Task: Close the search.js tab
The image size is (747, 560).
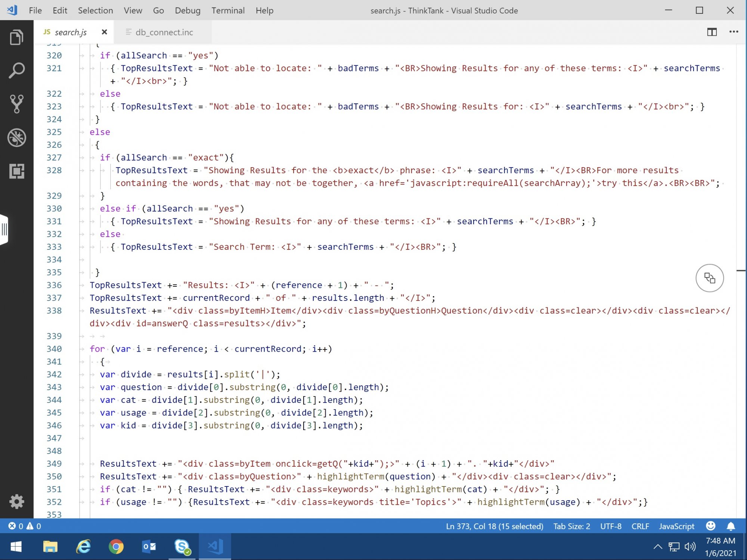Action: 105,32
